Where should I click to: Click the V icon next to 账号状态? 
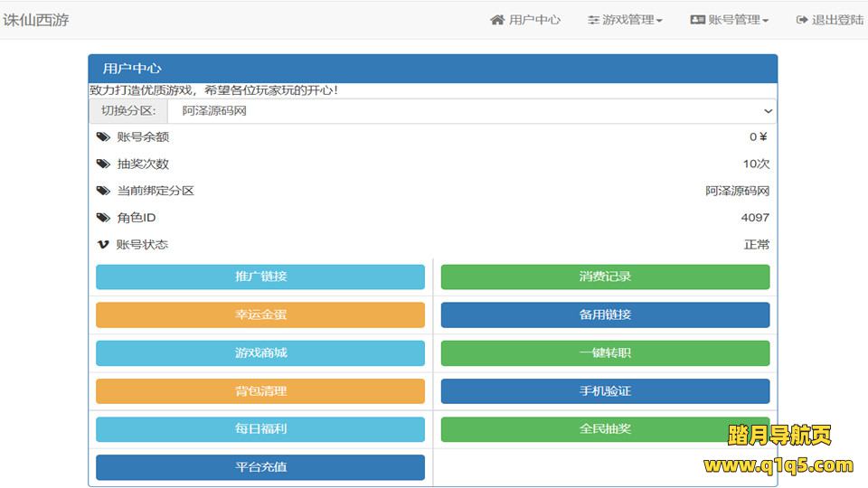click(x=103, y=245)
